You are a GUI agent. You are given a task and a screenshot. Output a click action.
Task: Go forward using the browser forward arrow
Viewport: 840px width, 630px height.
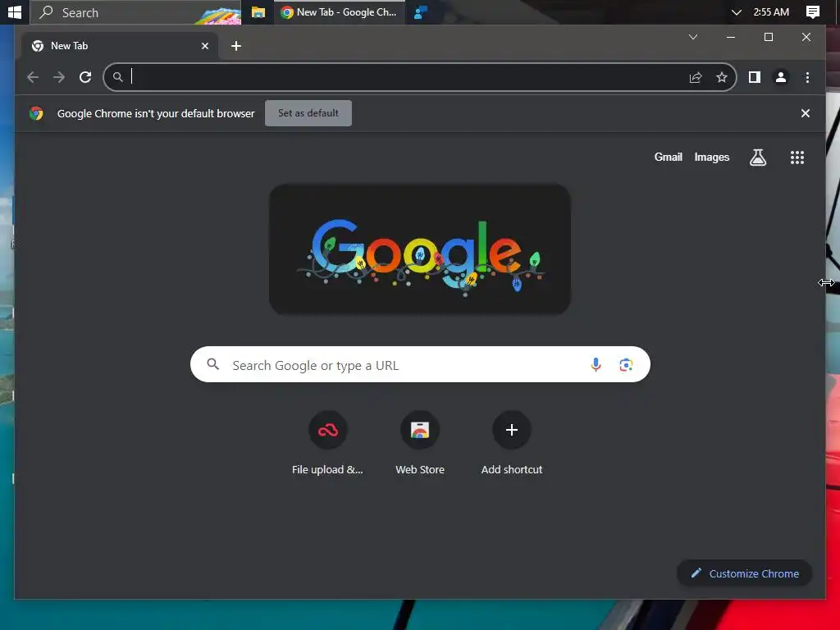[x=59, y=77]
